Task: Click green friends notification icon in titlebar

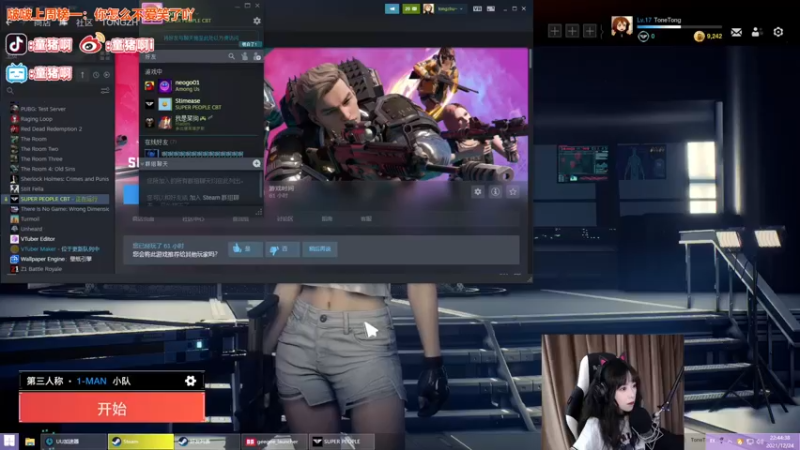Action: (411, 9)
